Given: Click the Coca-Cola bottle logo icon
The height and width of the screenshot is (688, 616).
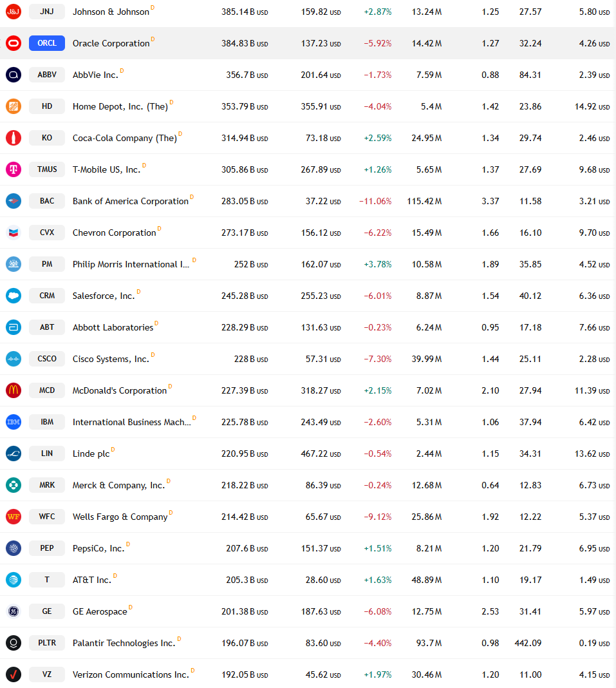Looking at the screenshot, I should (x=14, y=138).
